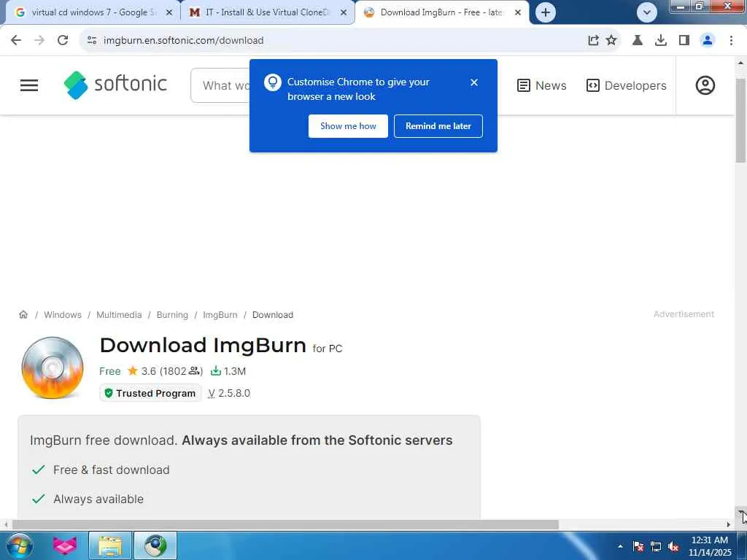Click the Remind me later button

tap(438, 126)
